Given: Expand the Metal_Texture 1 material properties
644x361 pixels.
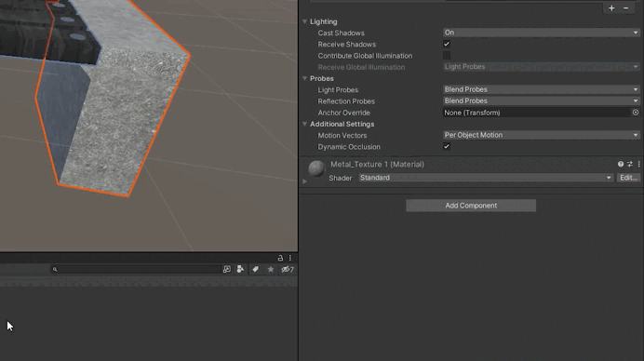Looking at the screenshot, I should click(304, 181).
